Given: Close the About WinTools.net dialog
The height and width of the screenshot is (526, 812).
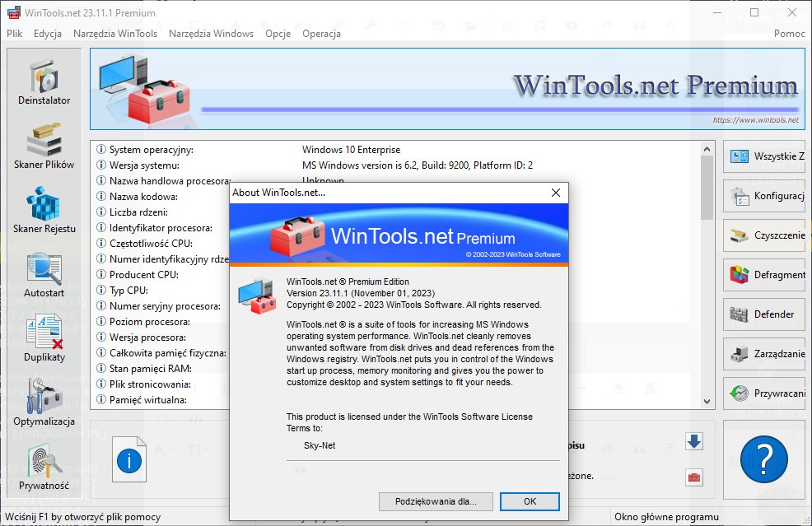Looking at the screenshot, I should 556,193.
